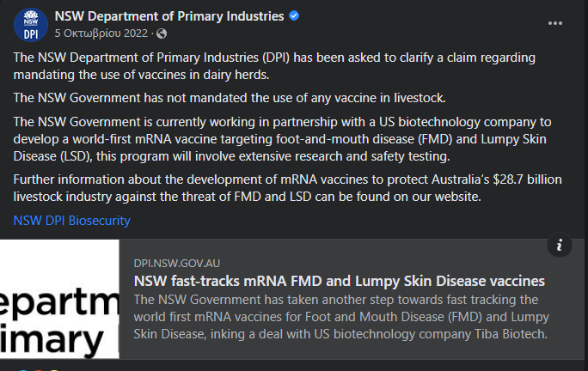This screenshot has width=588, height=371.
Task: Click the link preview info icon
Action: tap(559, 245)
